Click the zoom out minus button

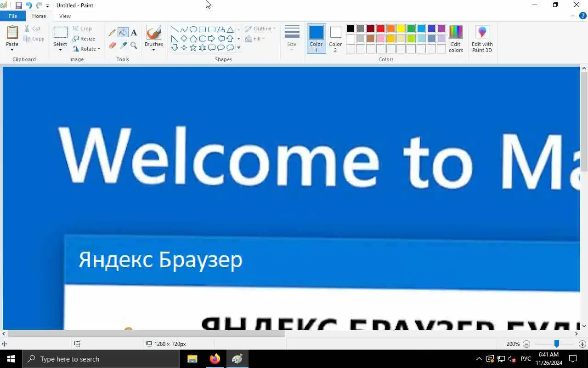tap(526, 344)
